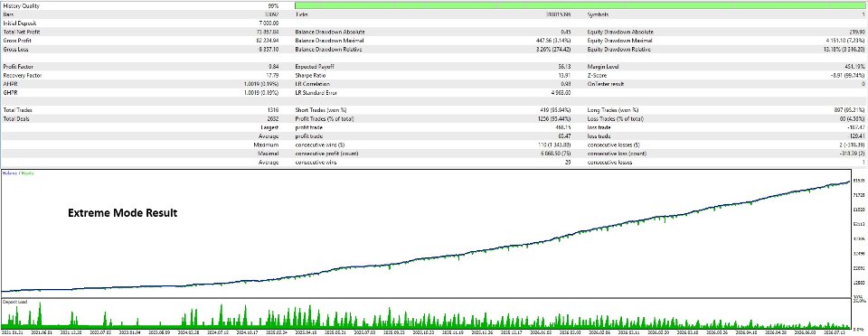Click the Maximal row label
The height and width of the screenshot is (336, 868).
[269, 153]
